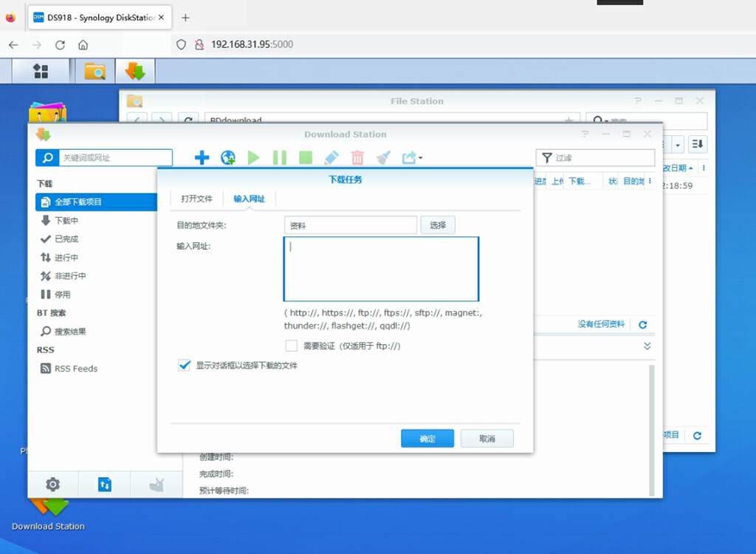Uncheck 显示对话框以选择下载的文件 checkbox
The height and width of the screenshot is (554, 756).
click(x=184, y=366)
